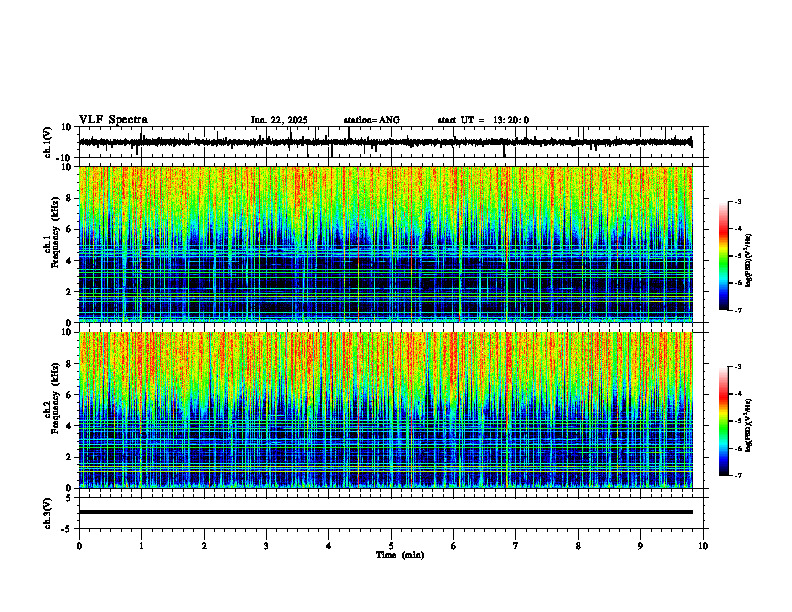
Task: Click time axis tick label "8"
Action: pyautogui.click(x=578, y=546)
